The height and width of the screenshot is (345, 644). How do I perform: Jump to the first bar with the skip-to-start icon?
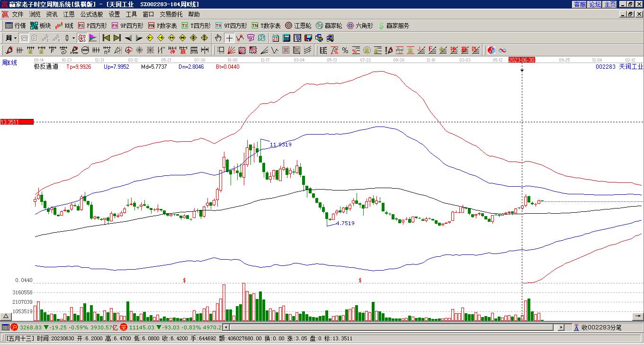[107, 38]
